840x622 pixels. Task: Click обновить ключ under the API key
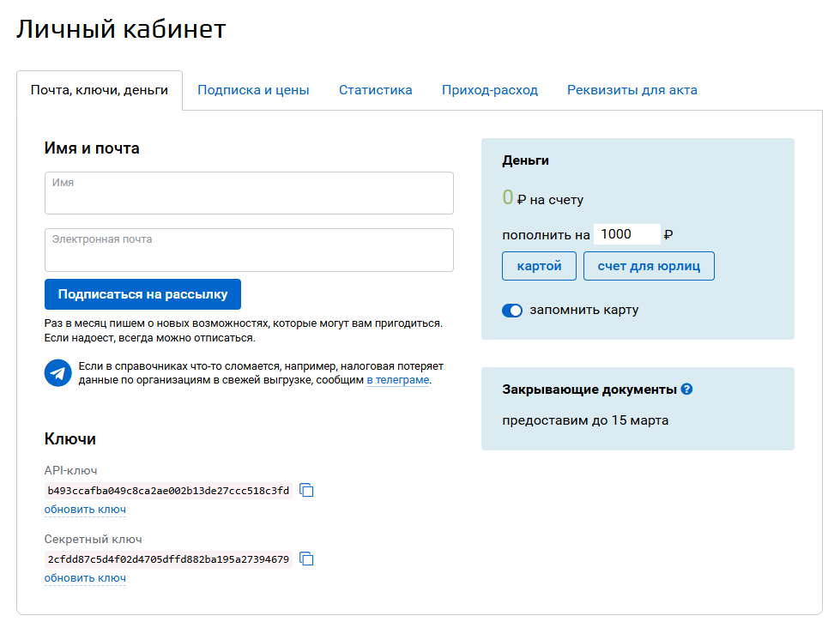(85, 510)
